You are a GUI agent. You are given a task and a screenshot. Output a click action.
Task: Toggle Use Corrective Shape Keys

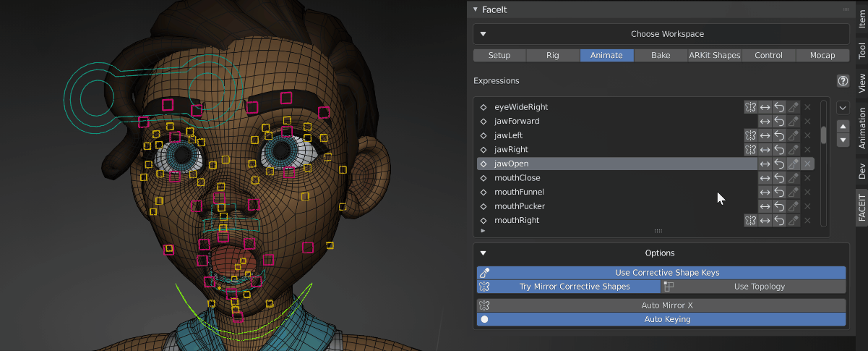point(661,273)
